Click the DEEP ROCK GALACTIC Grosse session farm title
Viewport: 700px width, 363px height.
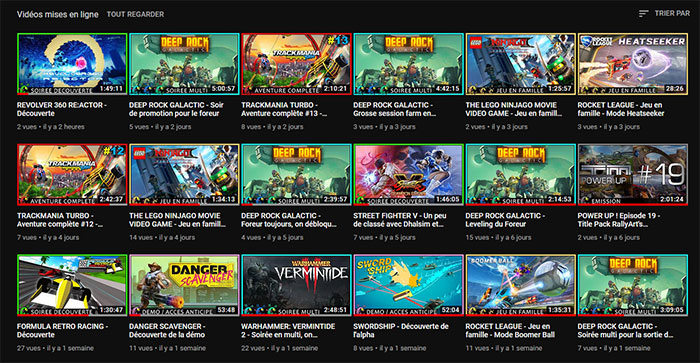point(395,109)
